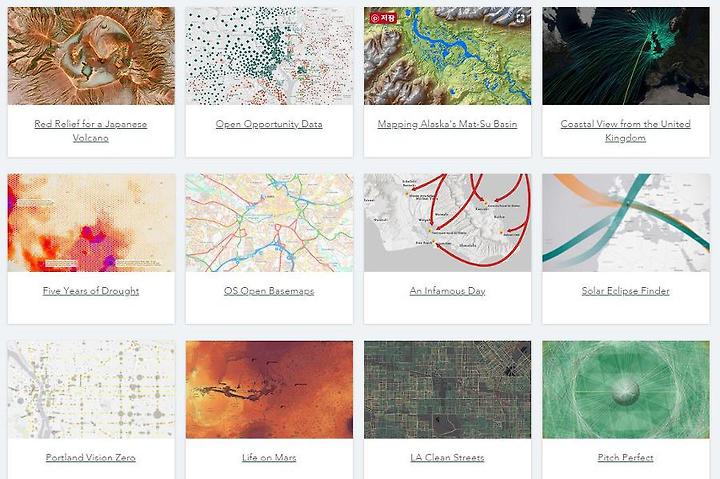Select the eclipse path bands map thumbnail
The image size is (720, 479).
coord(625,223)
